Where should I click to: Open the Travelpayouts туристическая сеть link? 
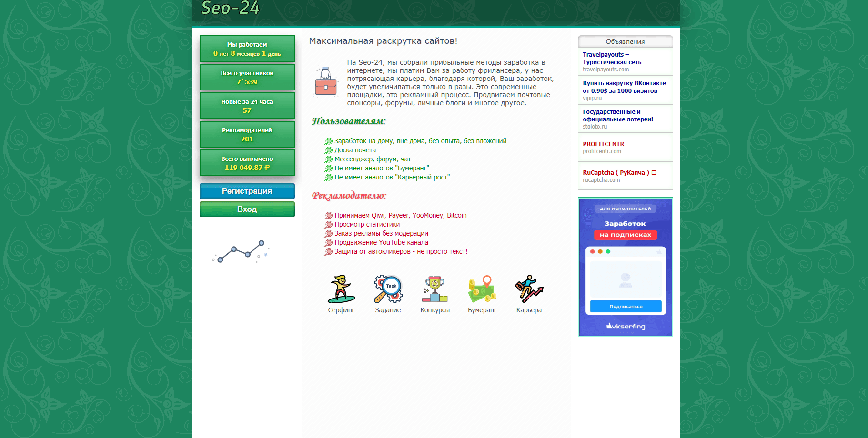tap(607, 58)
